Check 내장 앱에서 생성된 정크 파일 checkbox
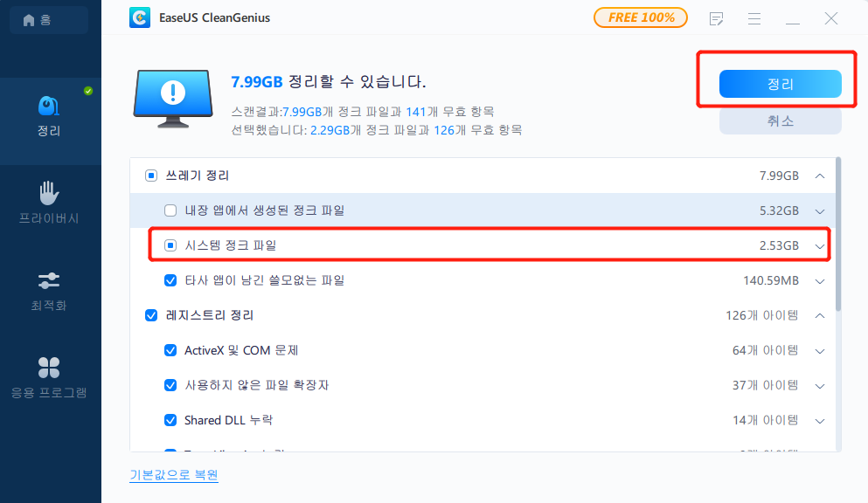The width and height of the screenshot is (868, 503). coord(170,210)
